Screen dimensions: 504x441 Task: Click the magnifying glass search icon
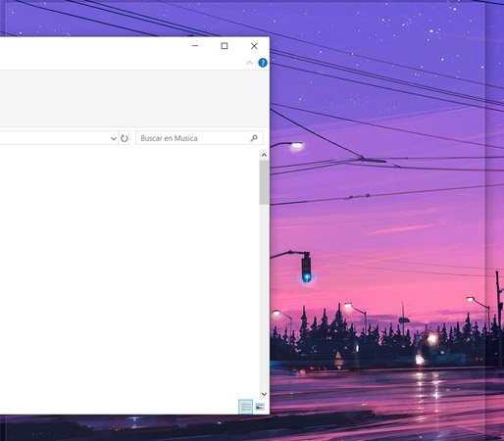(x=254, y=138)
